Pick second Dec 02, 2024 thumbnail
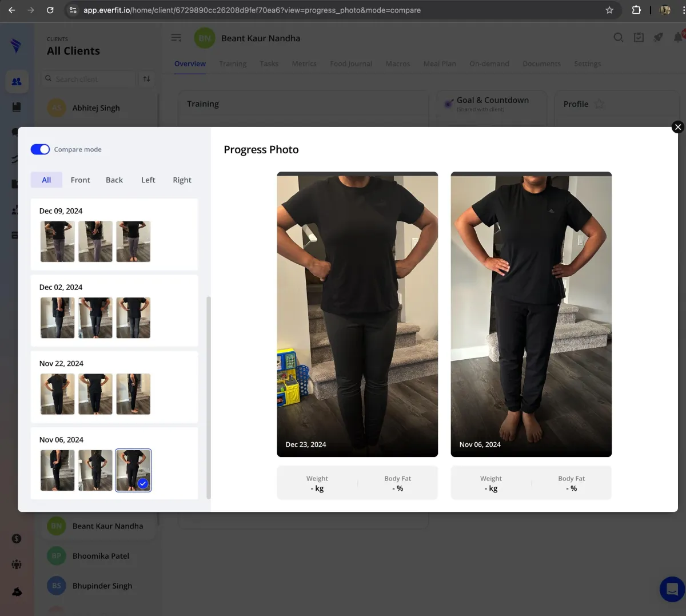The height and width of the screenshot is (616, 686). point(95,317)
